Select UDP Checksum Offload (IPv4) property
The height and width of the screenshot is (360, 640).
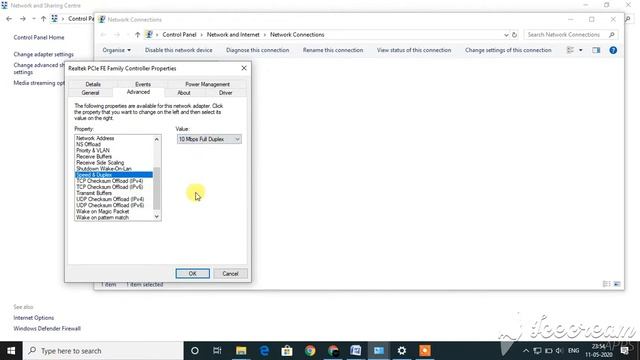pyautogui.click(x=110, y=199)
